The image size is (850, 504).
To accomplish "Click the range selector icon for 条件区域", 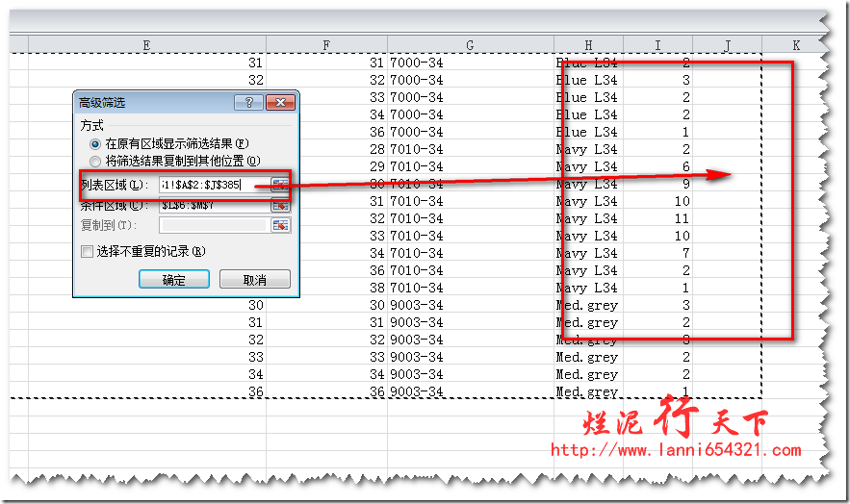I will 280,205.
